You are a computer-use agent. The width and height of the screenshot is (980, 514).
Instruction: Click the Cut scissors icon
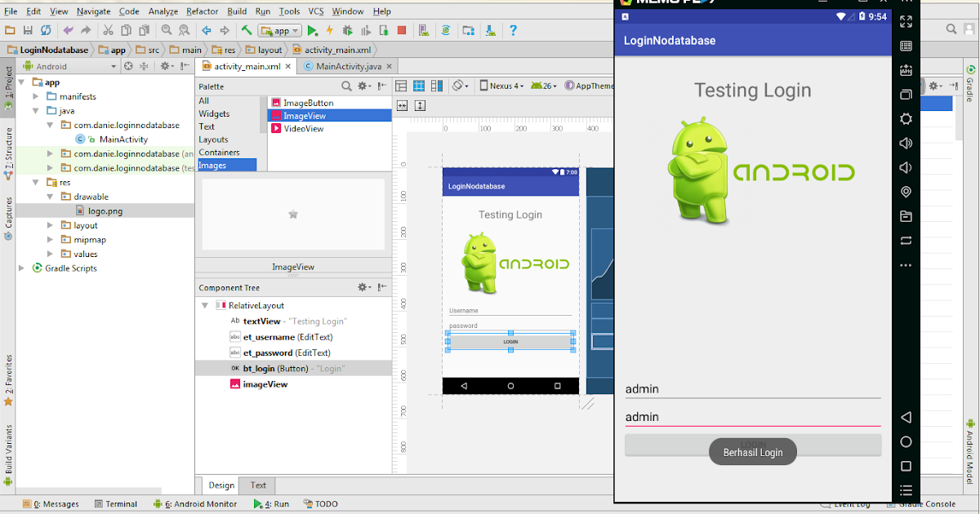pos(108,30)
